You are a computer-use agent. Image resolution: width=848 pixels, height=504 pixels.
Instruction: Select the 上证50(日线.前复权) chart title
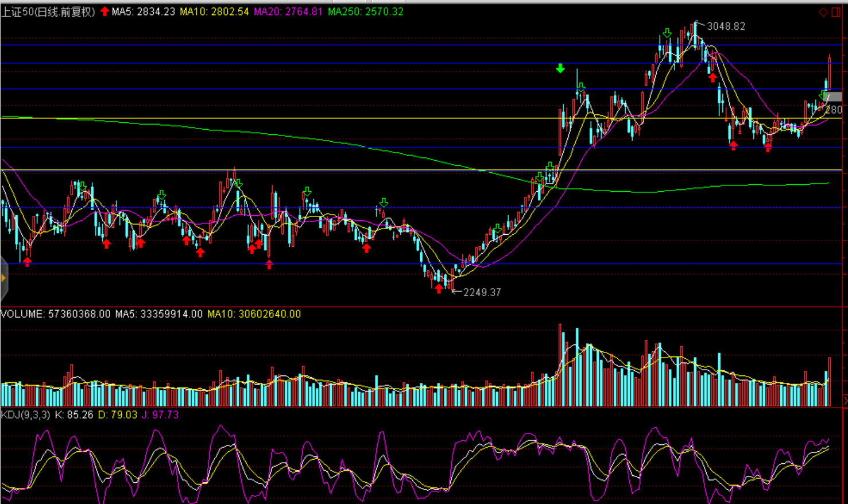[x=48, y=12]
